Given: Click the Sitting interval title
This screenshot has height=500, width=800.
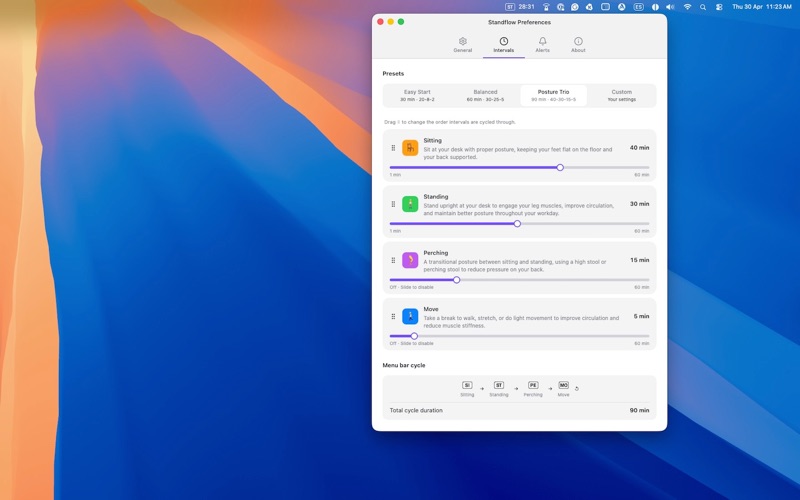Looking at the screenshot, I should tap(432, 140).
